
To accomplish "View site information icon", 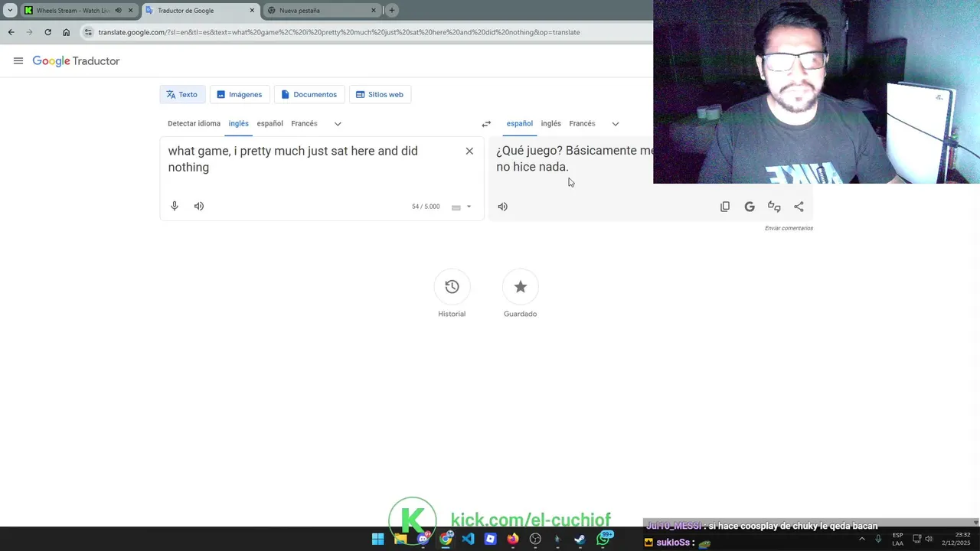I will point(88,32).
